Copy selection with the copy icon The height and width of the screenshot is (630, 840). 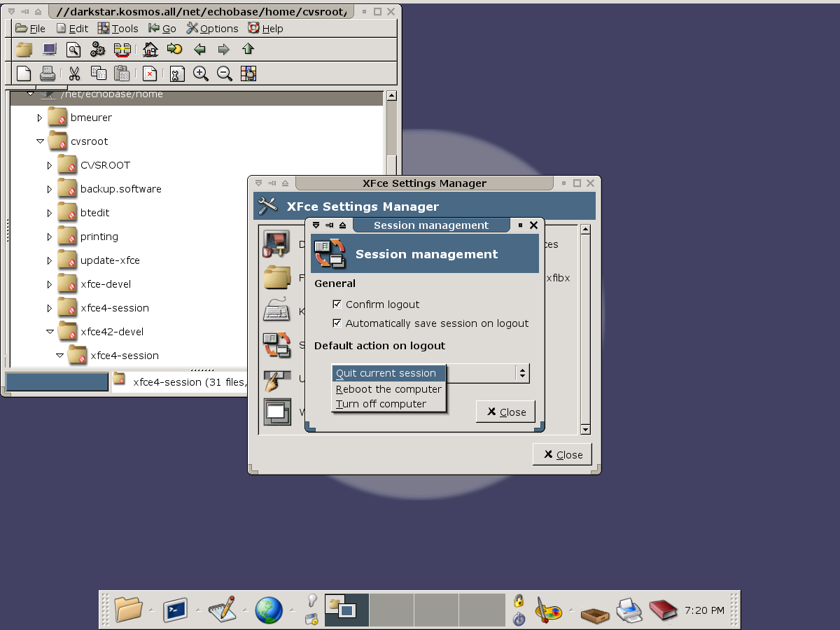coord(99,73)
